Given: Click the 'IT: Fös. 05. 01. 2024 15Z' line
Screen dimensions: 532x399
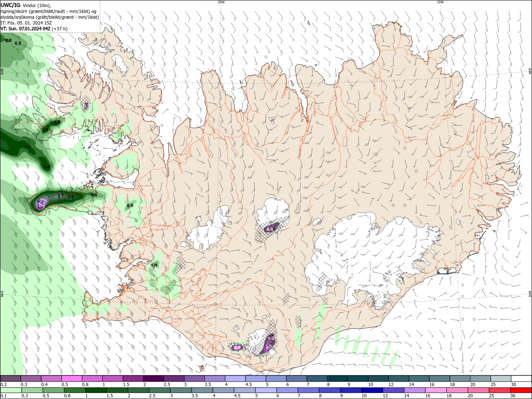Looking at the screenshot, I should click(27, 23).
